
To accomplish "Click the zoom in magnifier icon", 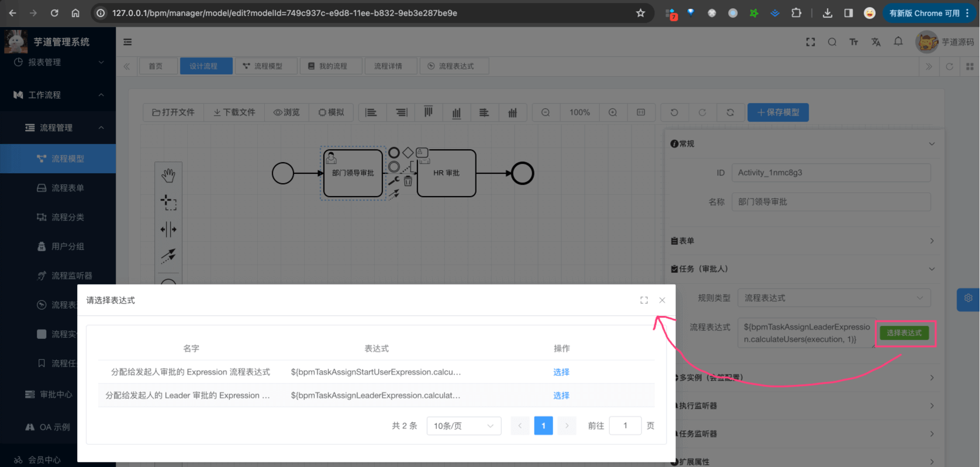I will tap(613, 112).
